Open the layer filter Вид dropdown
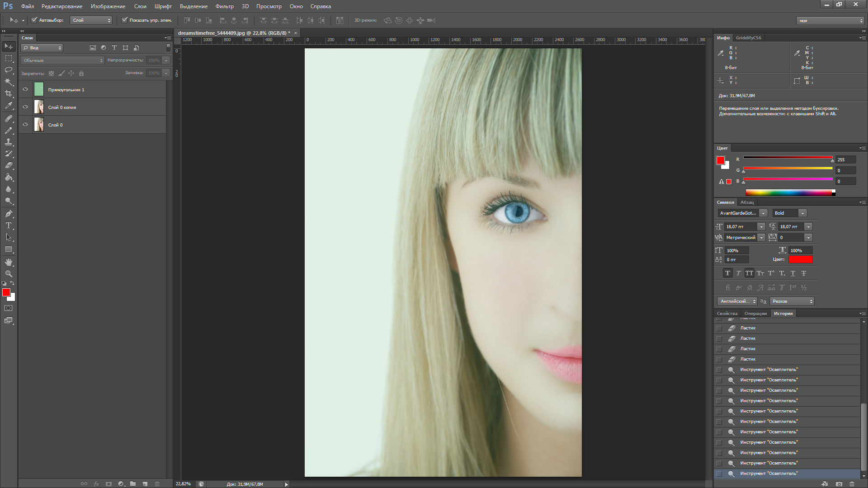 (42, 48)
